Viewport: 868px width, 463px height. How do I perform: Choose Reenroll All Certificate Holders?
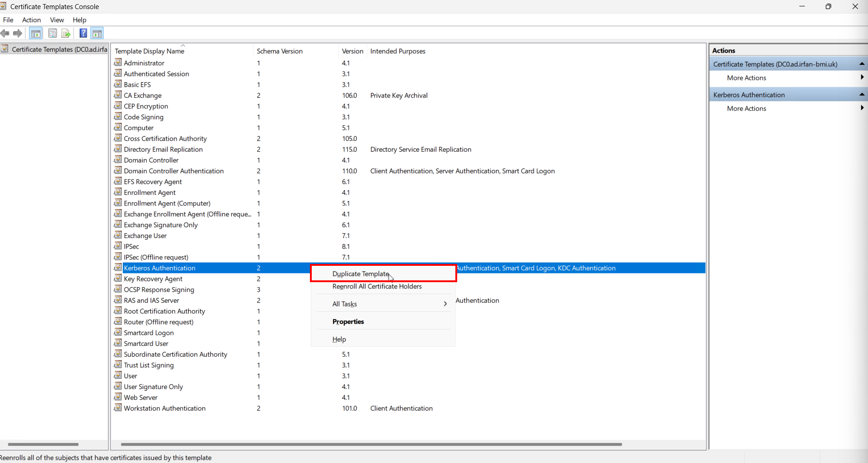[x=377, y=286]
